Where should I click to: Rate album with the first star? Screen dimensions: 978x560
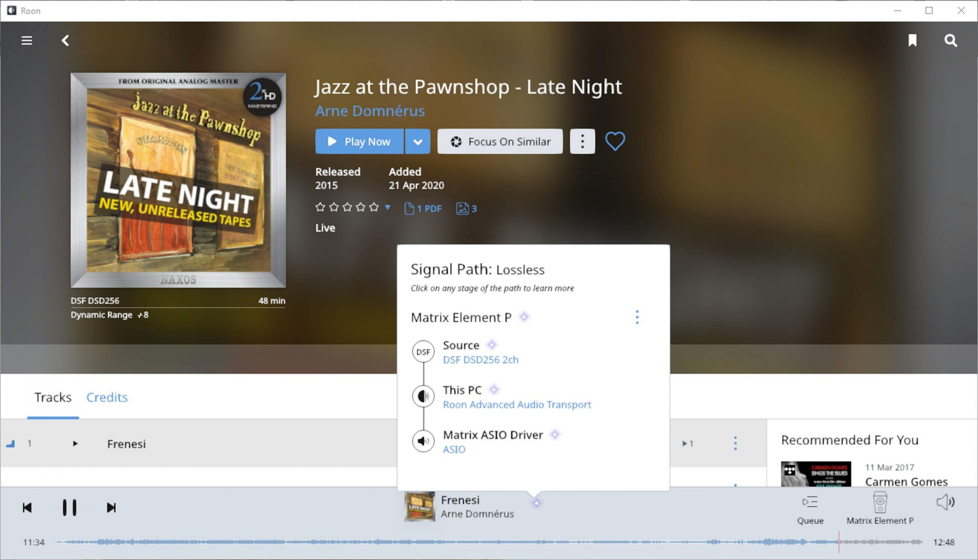point(320,207)
